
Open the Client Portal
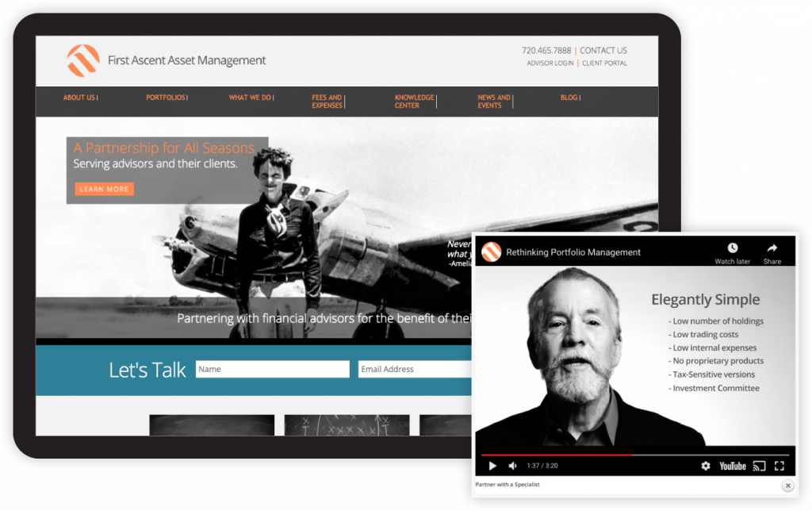point(604,63)
